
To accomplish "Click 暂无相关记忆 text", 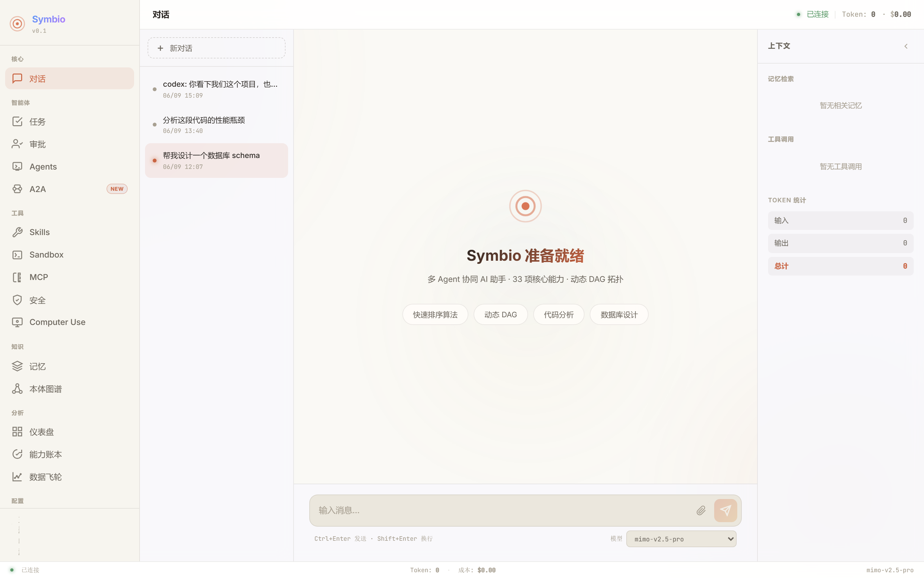I will click(x=841, y=106).
